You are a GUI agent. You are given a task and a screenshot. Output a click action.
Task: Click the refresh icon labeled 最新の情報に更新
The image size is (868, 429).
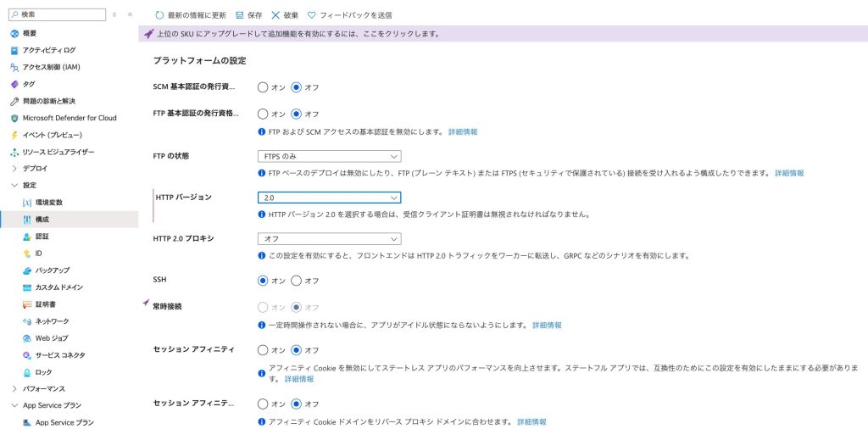160,15
